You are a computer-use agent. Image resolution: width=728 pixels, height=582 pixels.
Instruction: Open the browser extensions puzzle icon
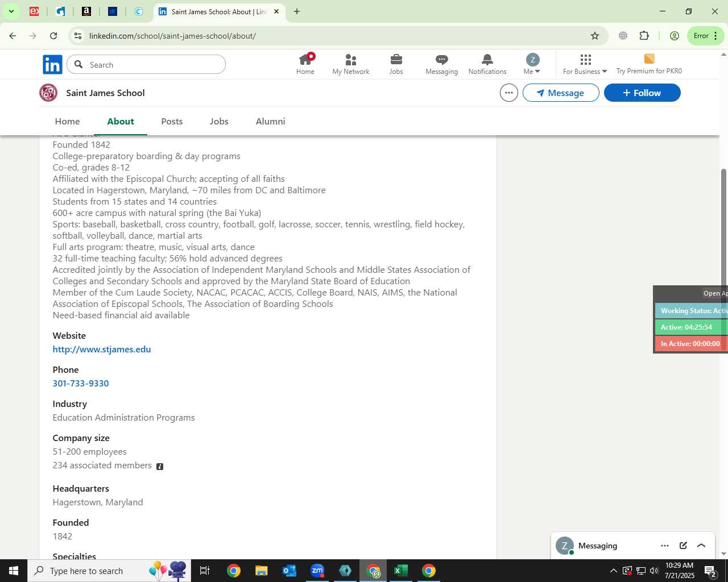pos(644,36)
